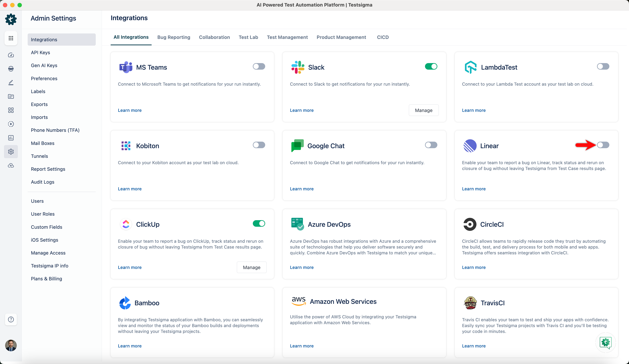Open the reports bar-chart icon

coord(11,138)
